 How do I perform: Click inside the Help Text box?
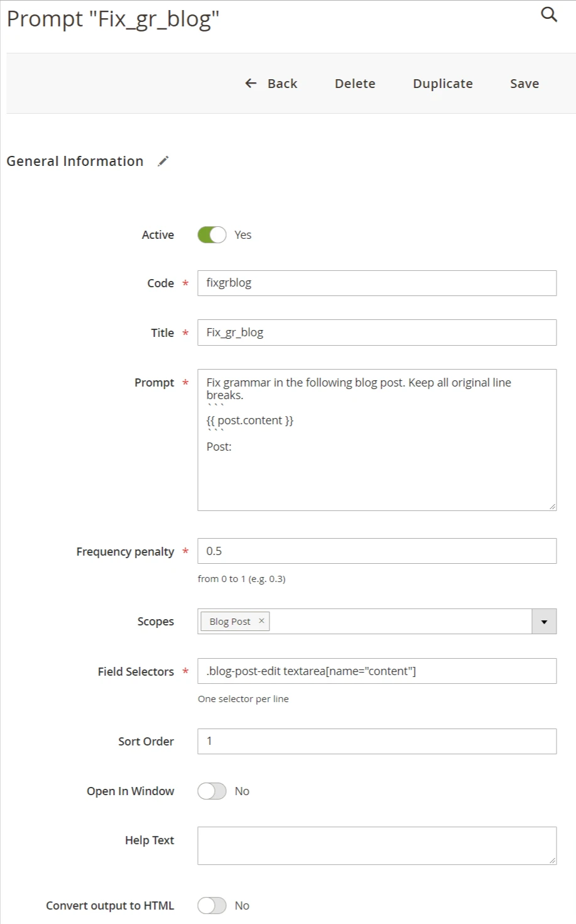(x=377, y=845)
